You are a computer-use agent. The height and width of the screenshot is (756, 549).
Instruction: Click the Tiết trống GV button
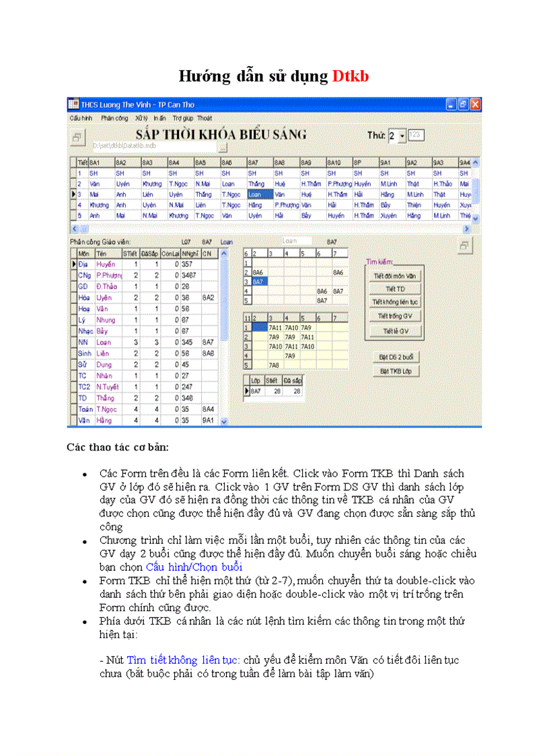click(395, 316)
